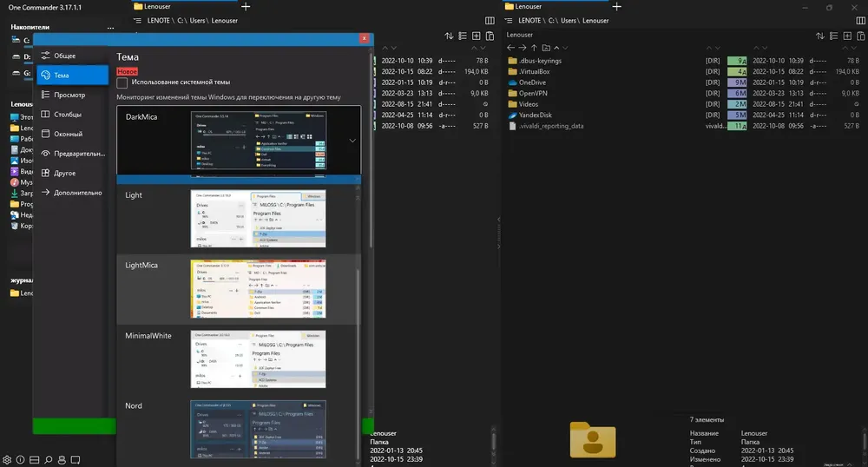868x467 pixels.
Task: Open the Накопители three-dots menu
Action: pos(110,27)
